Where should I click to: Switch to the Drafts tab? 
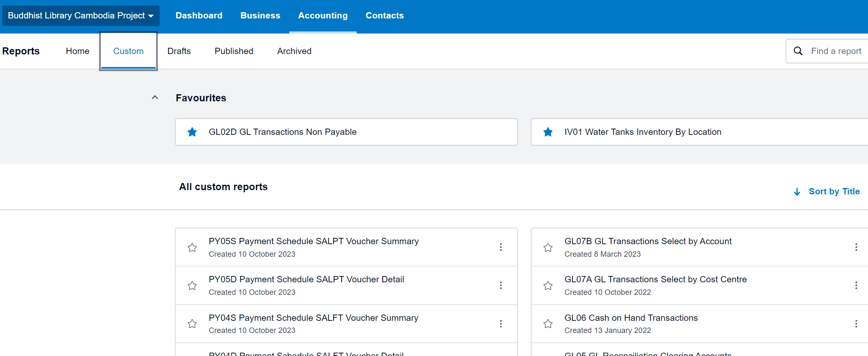point(179,51)
